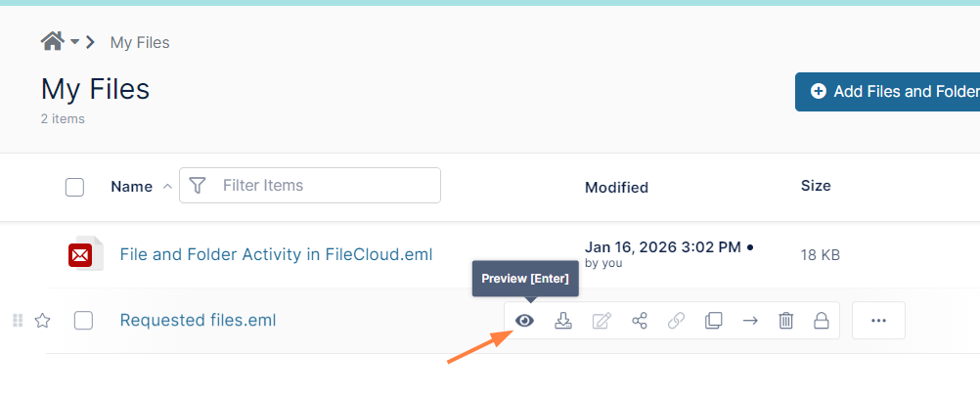Click the Preview eye icon

(x=525, y=321)
